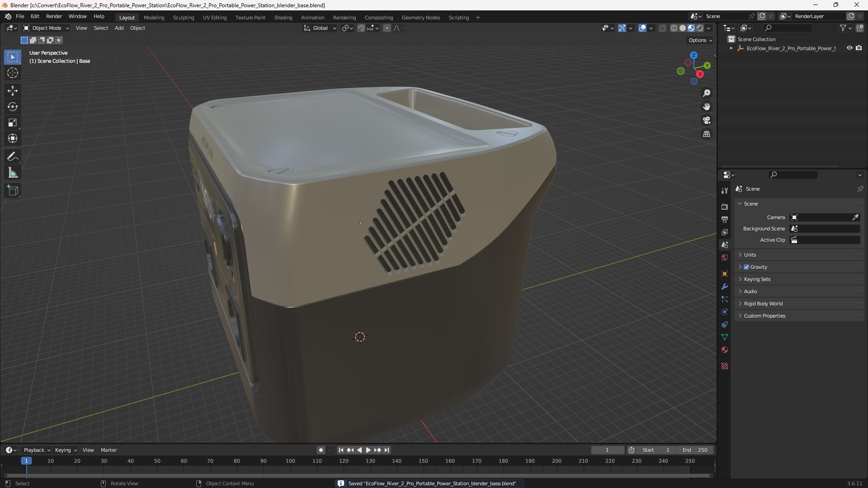Open the File menu
The height and width of the screenshot is (488, 868).
click(x=20, y=16)
